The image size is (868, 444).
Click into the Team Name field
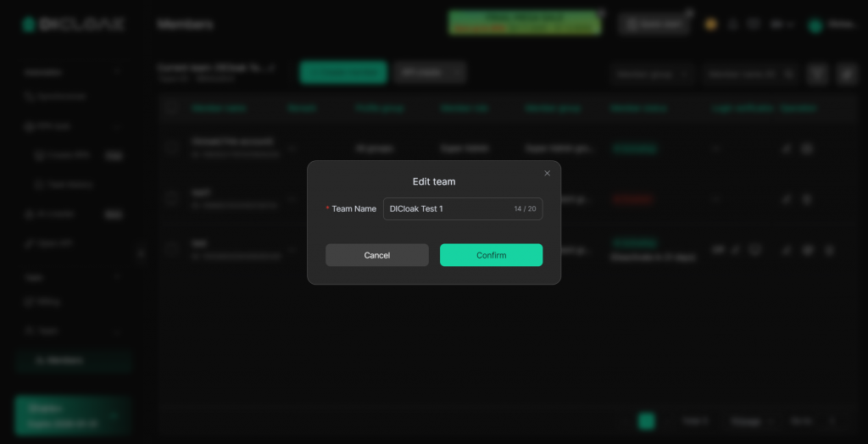tap(463, 208)
